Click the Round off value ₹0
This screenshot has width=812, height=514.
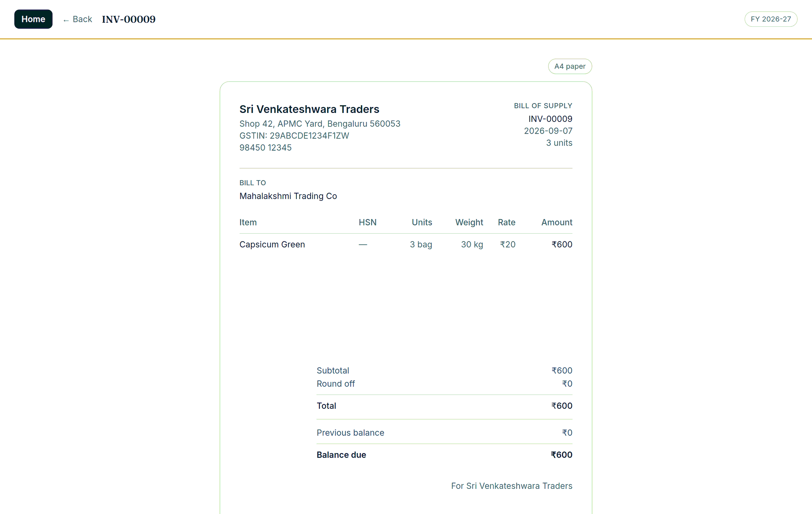pyautogui.click(x=567, y=384)
